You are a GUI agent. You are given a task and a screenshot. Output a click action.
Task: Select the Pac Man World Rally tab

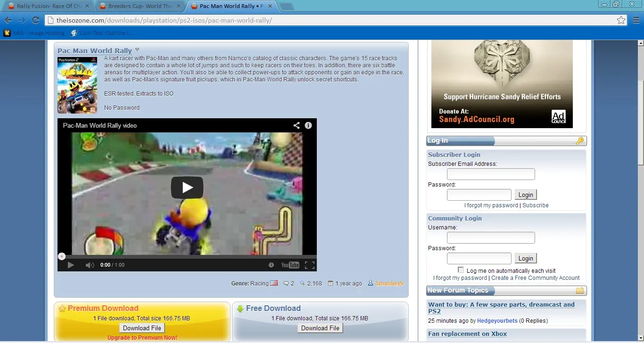click(x=230, y=6)
